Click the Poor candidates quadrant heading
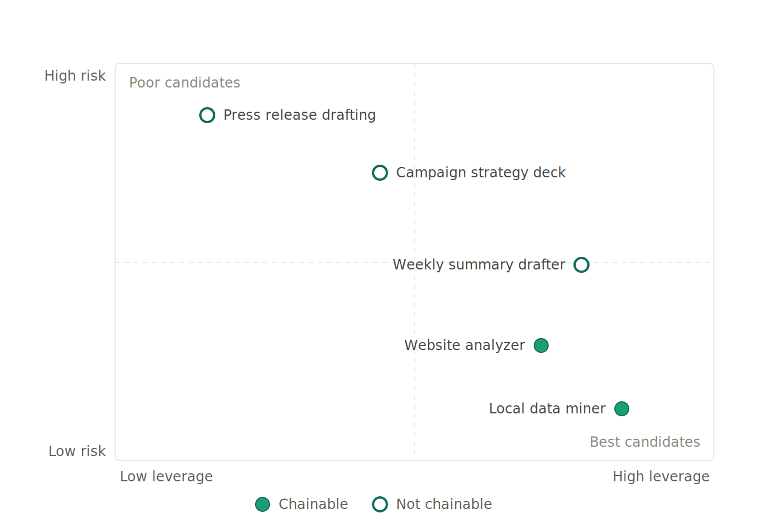The height and width of the screenshot is (532, 783). pyautogui.click(x=184, y=83)
